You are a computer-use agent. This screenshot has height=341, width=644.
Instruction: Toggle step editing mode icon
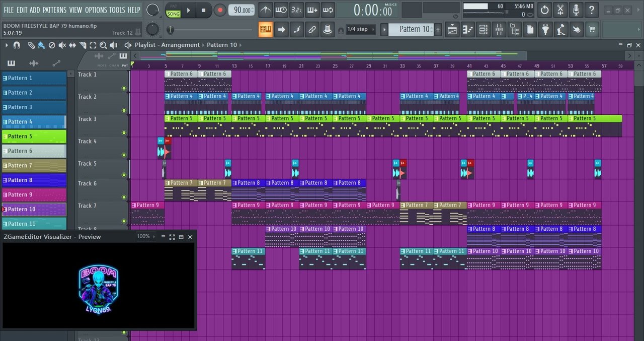tap(297, 29)
